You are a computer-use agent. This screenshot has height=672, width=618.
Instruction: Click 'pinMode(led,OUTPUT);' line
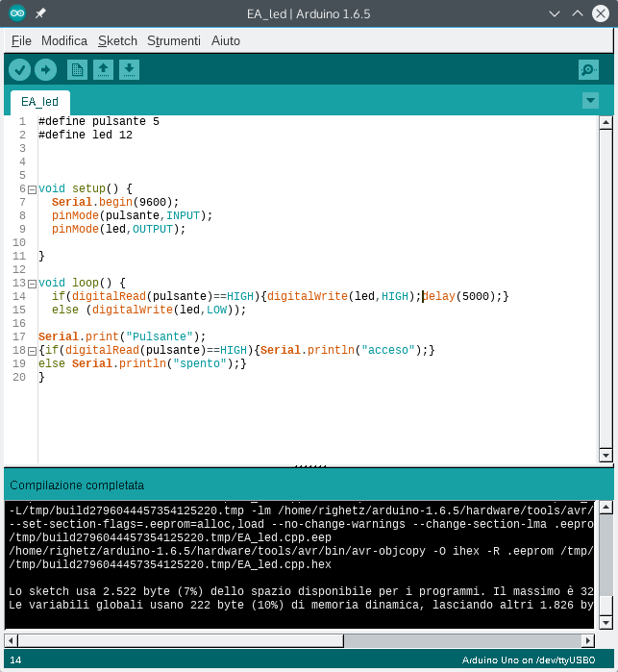119,229
